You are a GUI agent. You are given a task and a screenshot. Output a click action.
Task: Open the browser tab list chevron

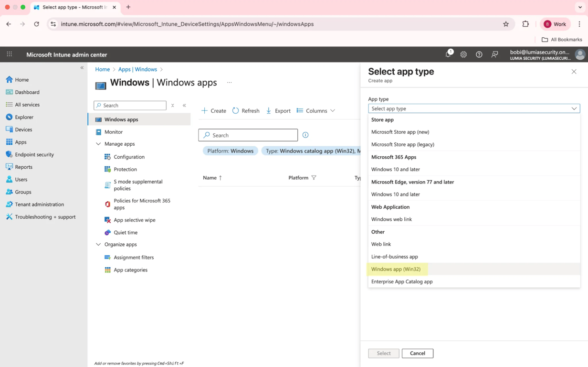(x=580, y=7)
